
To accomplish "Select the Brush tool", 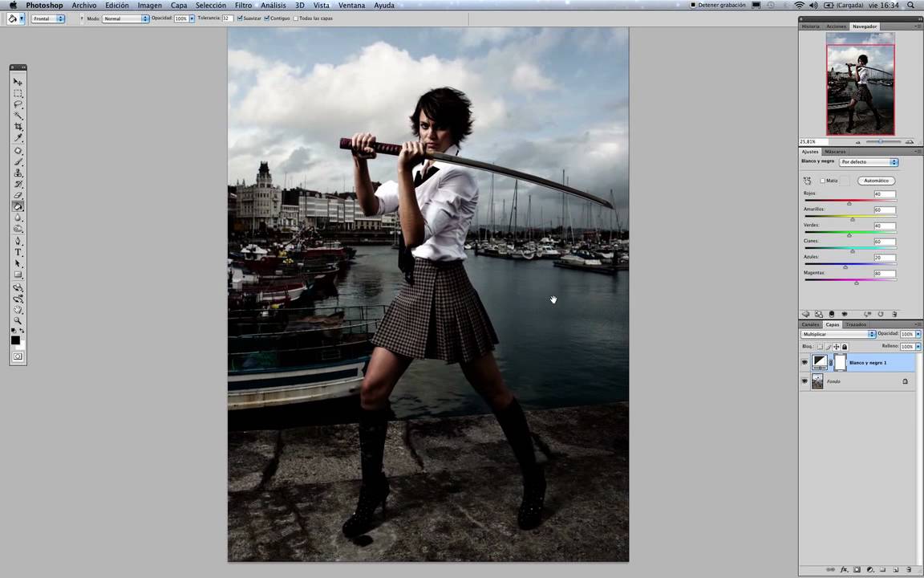I will tap(18, 162).
